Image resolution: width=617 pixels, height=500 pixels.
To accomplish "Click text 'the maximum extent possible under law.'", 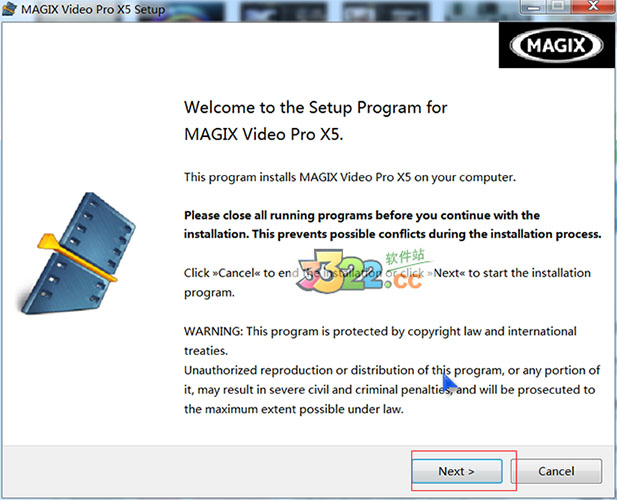I will (294, 409).
